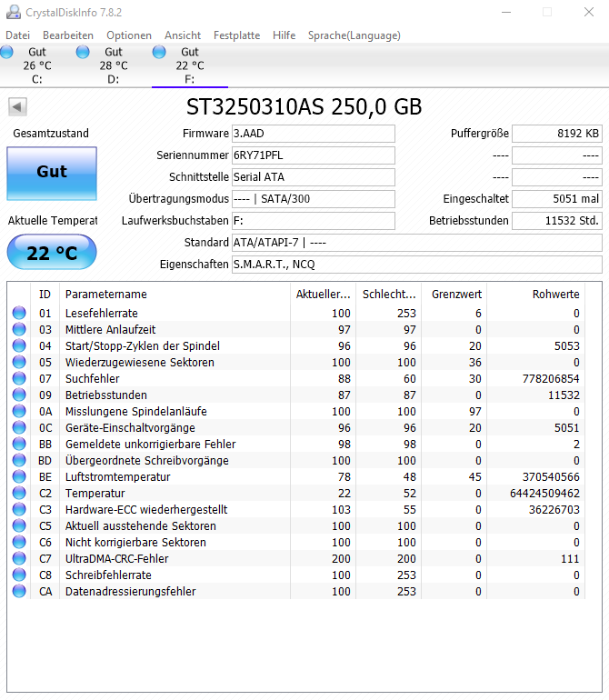Click status orb for UltraDMA-CRC-Fehler row
This screenshot has height=700, width=609.
(x=19, y=558)
